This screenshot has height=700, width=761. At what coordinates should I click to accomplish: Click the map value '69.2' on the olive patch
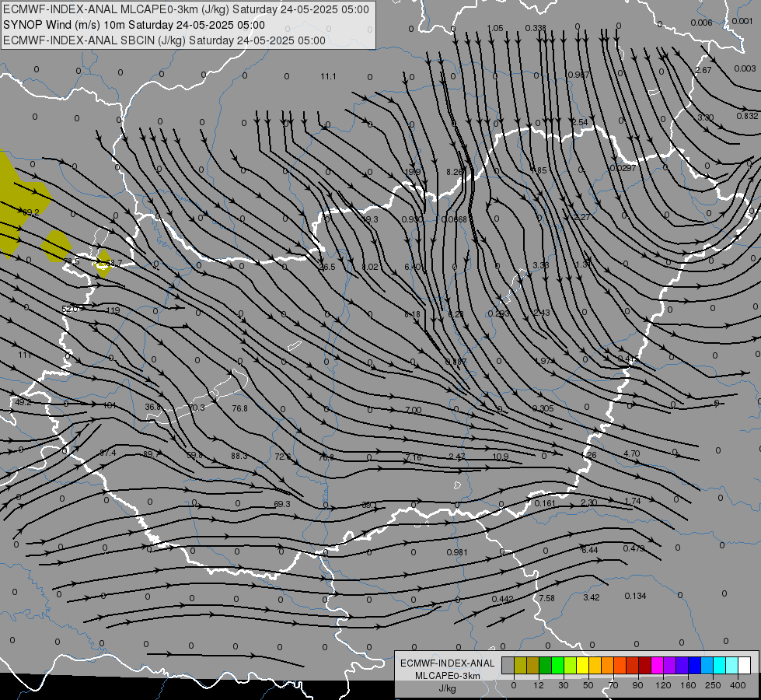tap(31, 213)
